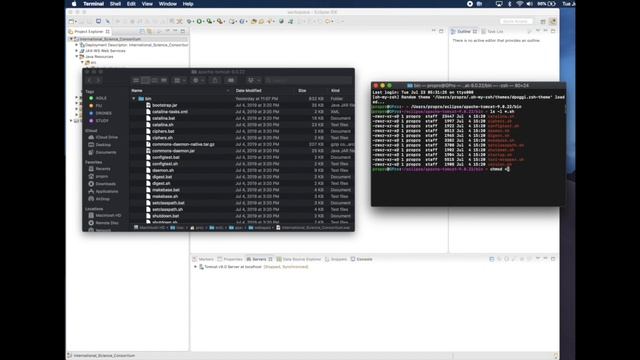The height and width of the screenshot is (360, 640).
Task: Select the green AGILE tag in Finder
Action: (x=98, y=98)
